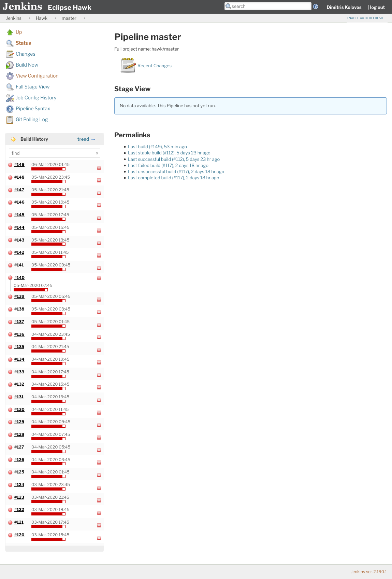Screen dimensions: 392x579
Task: Click the Pipeline Syntax help icon
Action: point(10,109)
